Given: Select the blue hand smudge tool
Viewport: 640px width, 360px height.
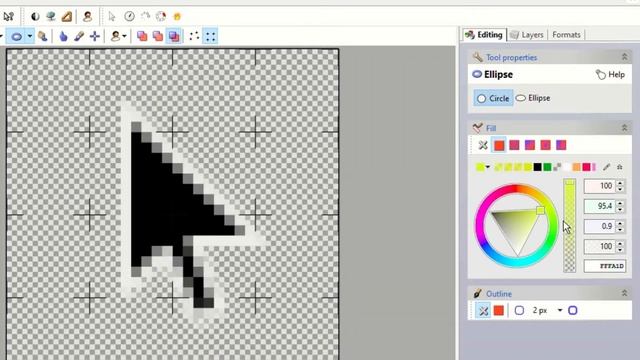Looking at the screenshot, I should 63,36.
